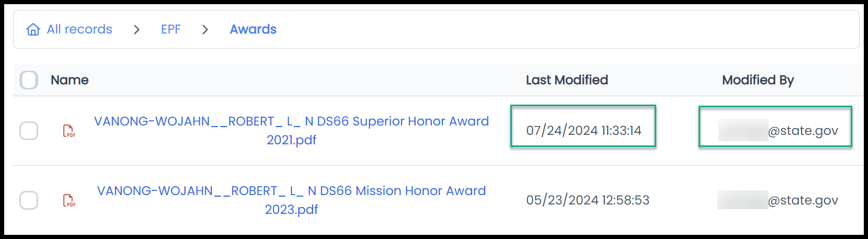Click the PDF icon for Superior Honor Award

[x=69, y=131]
